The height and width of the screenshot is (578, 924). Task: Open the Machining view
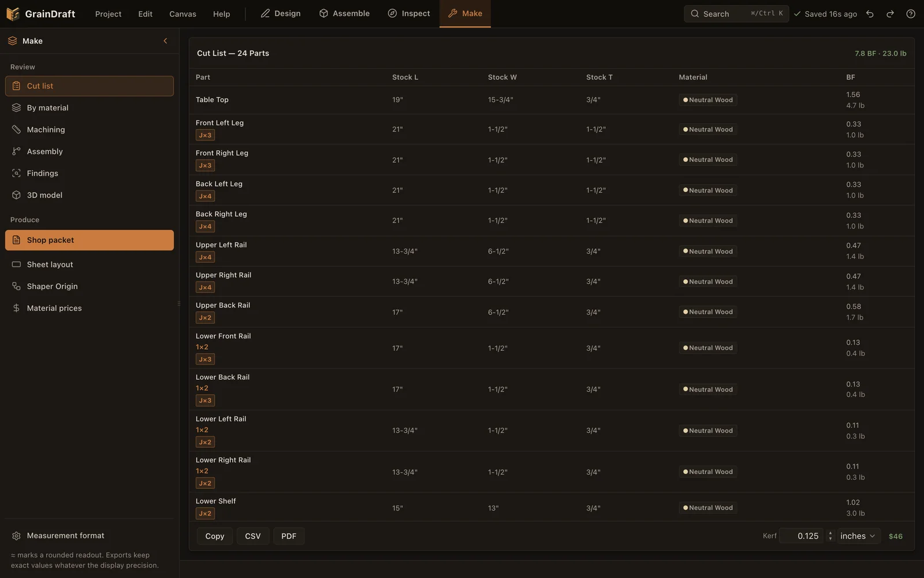coord(90,129)
